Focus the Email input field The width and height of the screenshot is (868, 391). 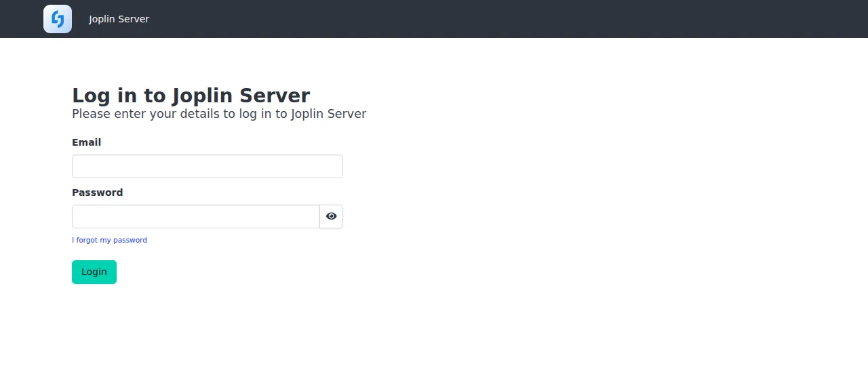coord(208,167)
